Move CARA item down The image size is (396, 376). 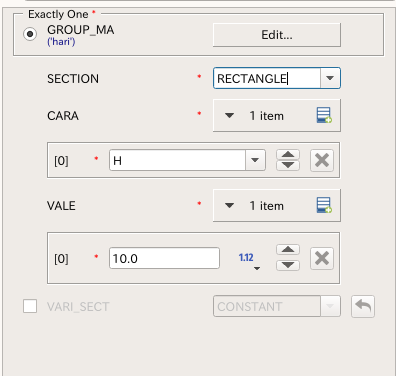pos(288,166)
